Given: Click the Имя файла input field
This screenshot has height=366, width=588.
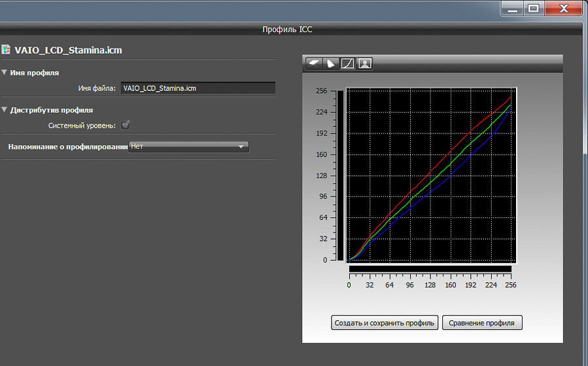Looking at the screenshot, I should (x=198, y=88).
